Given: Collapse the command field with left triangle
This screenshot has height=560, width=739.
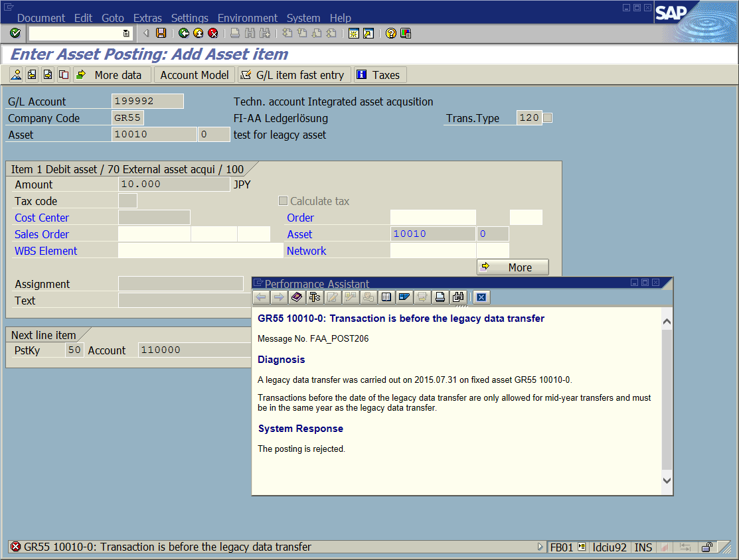Looking at the screenshot, I should pos(146,33).
